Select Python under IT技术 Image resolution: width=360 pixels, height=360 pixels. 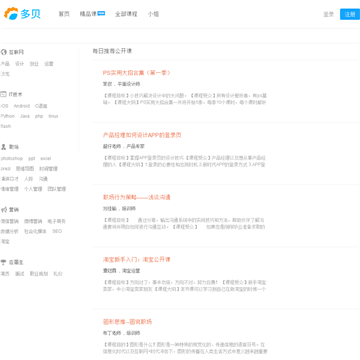(8, 116)
